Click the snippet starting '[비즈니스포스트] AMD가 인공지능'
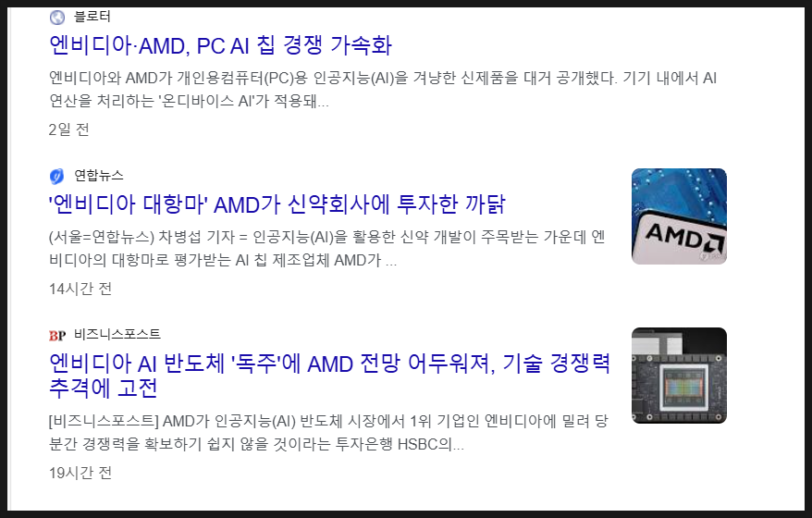812x518 pixels. click(x=328, y=432)
